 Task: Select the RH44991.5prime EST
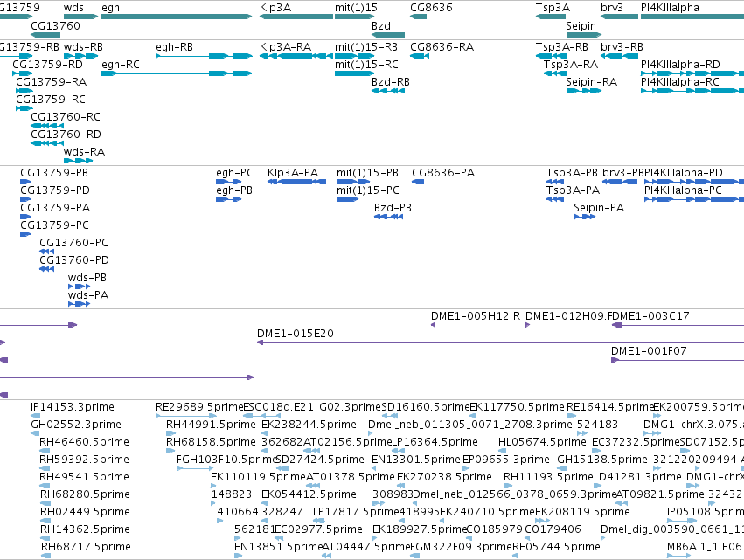coord(170,433)
